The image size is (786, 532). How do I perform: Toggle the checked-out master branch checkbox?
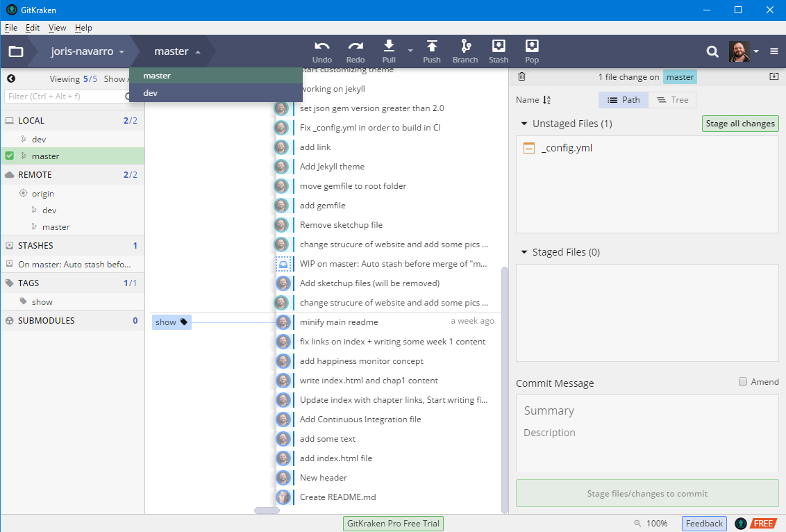coord(10,156)
